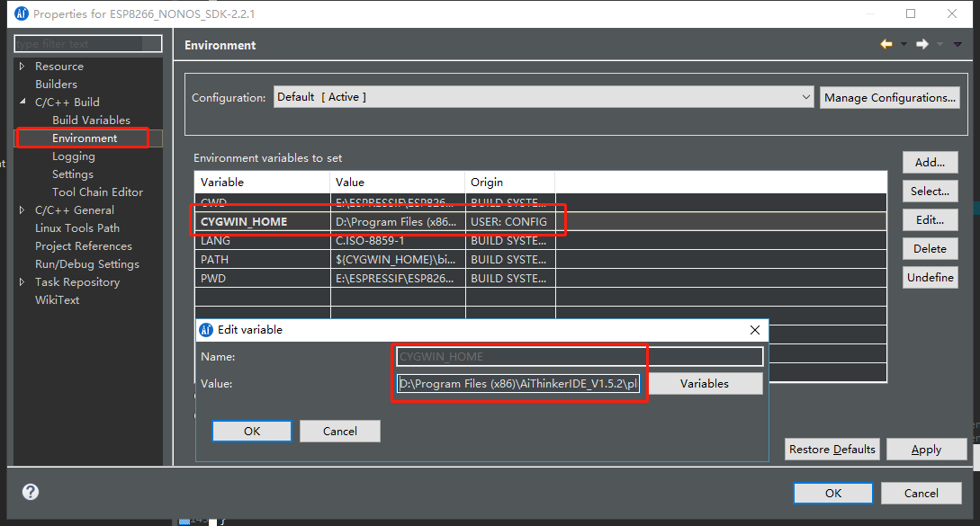
Task: Click the Select... button
Action: tap(930, 192)
